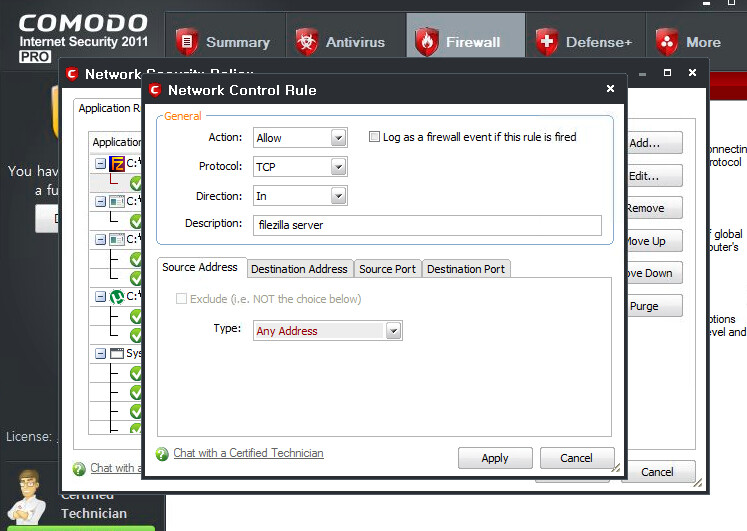The width and height of the screenshot is (747, 531).
Task: Close the Network Control Rule dialog
Action: 610,89
